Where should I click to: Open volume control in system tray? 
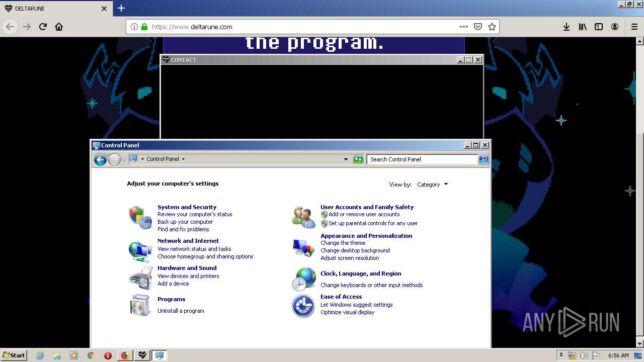tap(584, 355)
